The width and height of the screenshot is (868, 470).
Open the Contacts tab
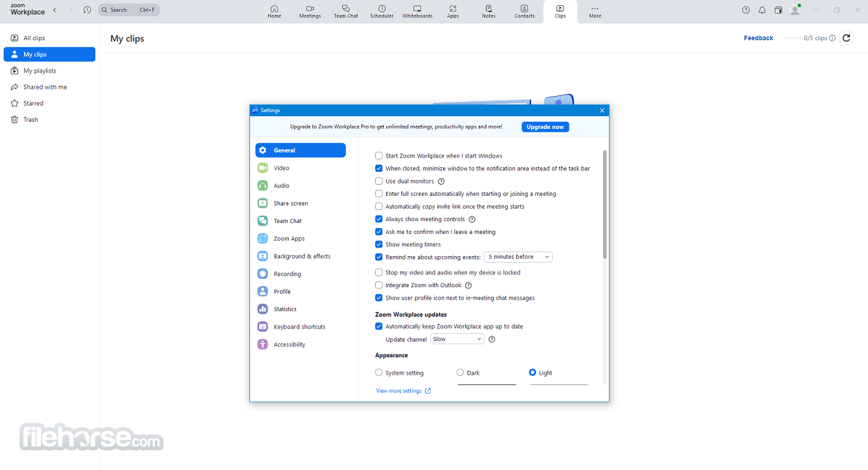tap(525, 12)
